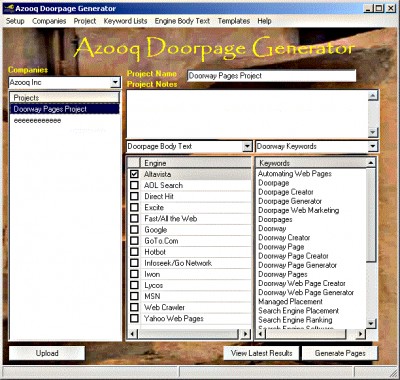Viewport: 400px width, 380px height.
Task: Open the Companies dropdown showing Azooq Inc
Action: pos(115,82)
